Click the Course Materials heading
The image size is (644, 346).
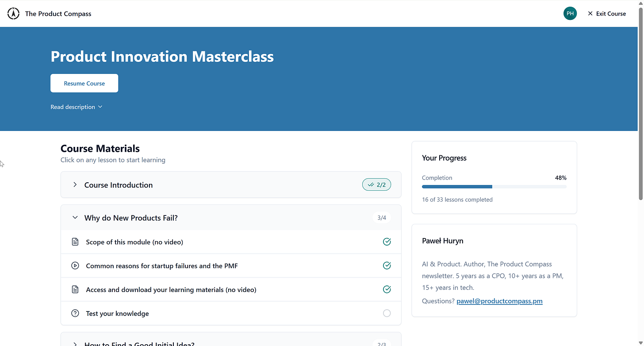[x=100, y=149]
